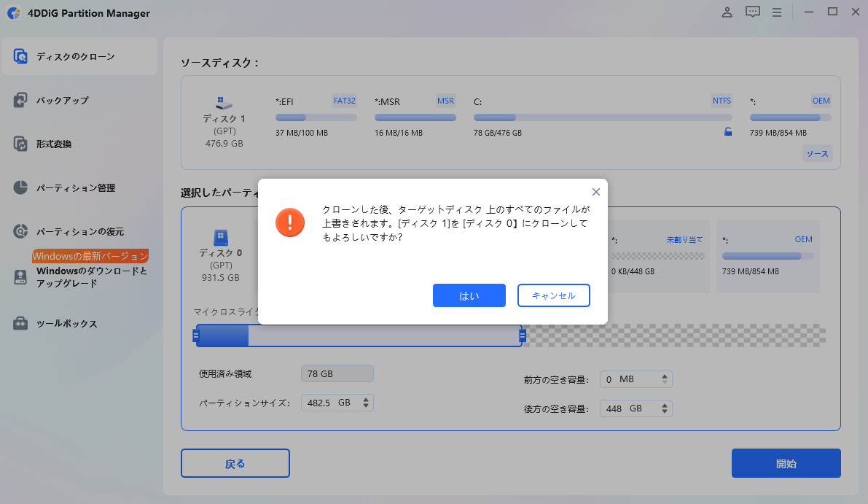Click the Disk Clone sidebar icon
Image resolution: width=868 pixels, height=504 pixels.
21,56
